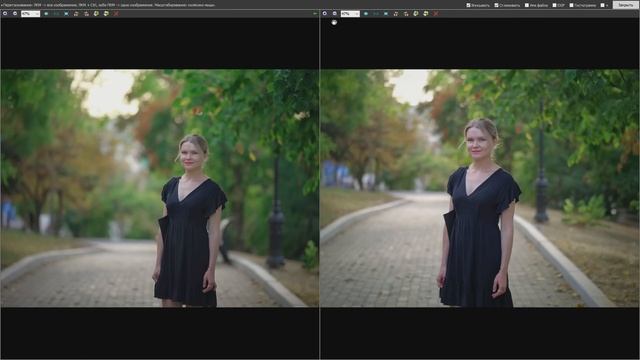
Task: Click third teal icon in left pane toolbar
Action: tap(66, 13)
